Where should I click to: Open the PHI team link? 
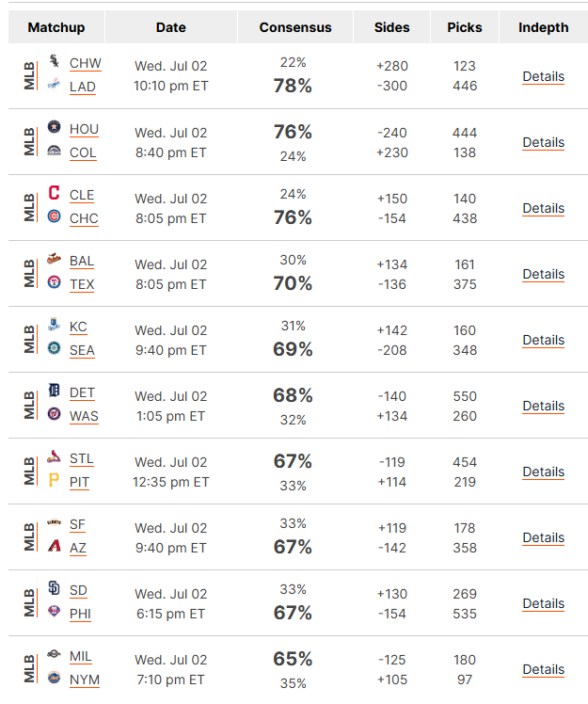(80, 614)
